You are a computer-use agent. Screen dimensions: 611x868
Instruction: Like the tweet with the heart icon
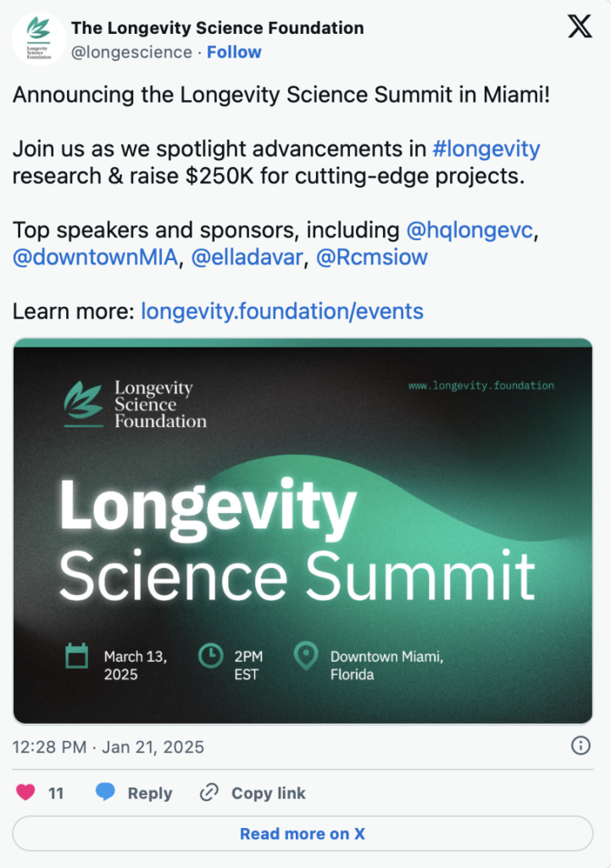pos(26,793)
